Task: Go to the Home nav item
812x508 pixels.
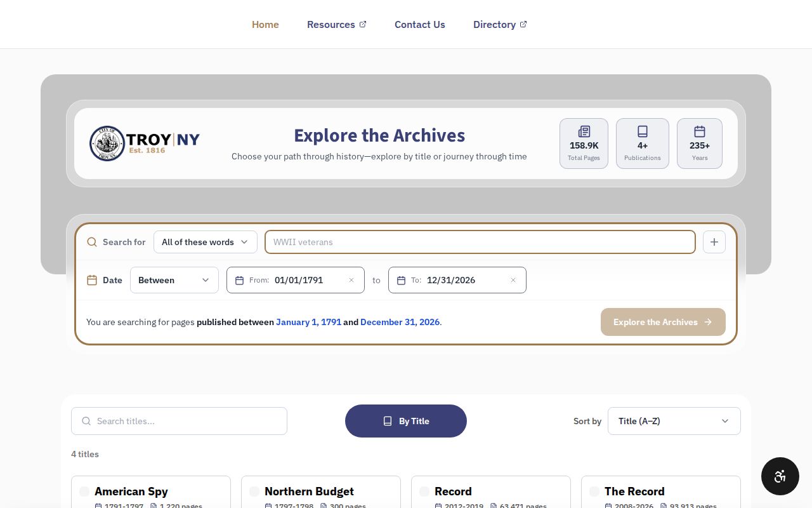Action: 265,24
